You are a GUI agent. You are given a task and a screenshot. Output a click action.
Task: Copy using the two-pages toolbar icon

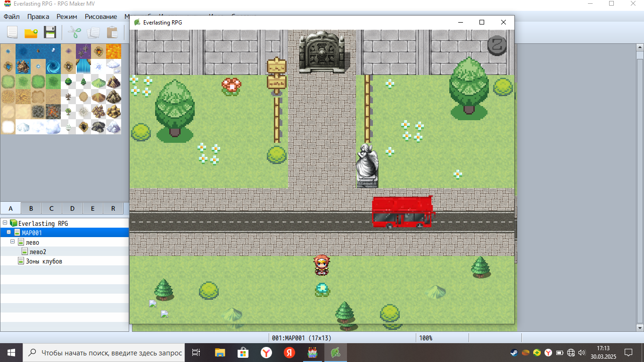click(x=93, y=33)
